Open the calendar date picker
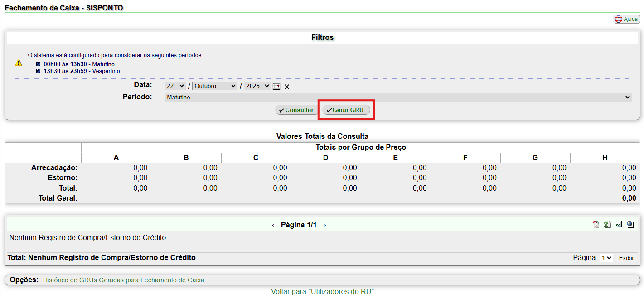This screenshot has height=300, width=644. pos(276,86)
